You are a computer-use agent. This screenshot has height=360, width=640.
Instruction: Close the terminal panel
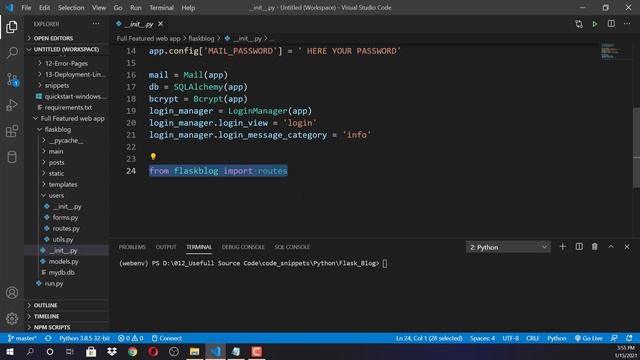click(627, 247)
